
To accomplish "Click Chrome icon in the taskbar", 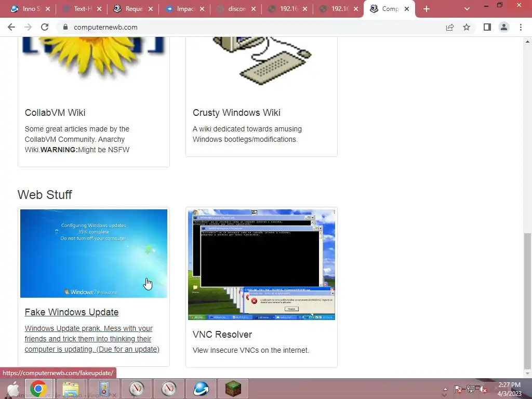I will pyautogui.click(x=38, y=389).
